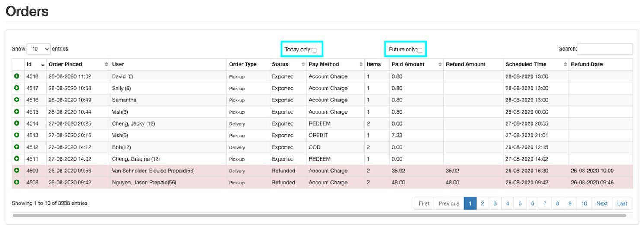Open the Show entries count dropdown
This screenshot has width=644, height=231.
38,49
